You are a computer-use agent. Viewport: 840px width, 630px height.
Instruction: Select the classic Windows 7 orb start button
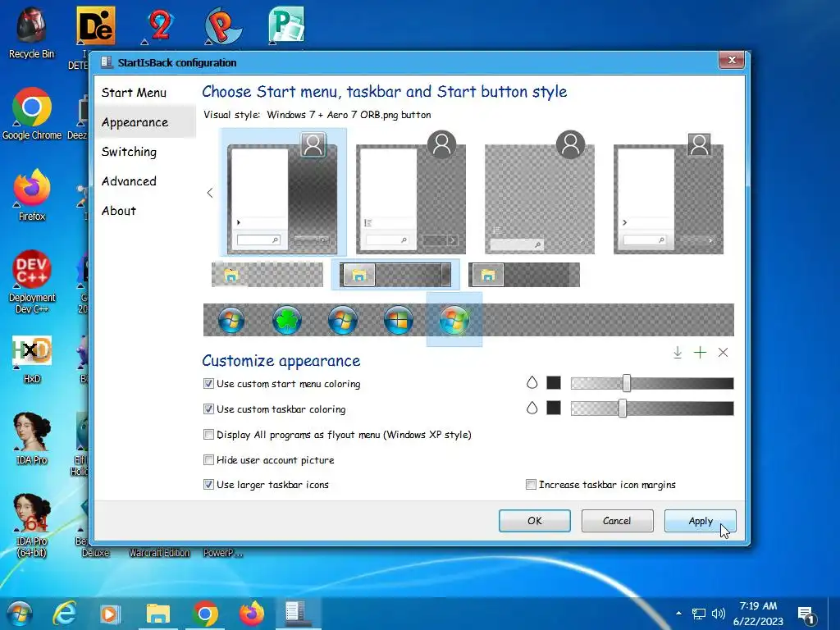point(231,321)
